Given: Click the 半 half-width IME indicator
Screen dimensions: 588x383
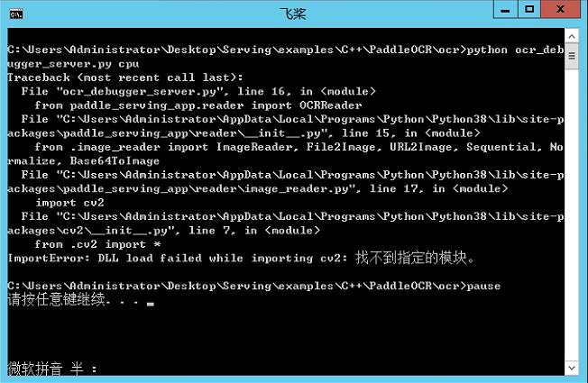Looking at the screenshot, I should 77,369.
